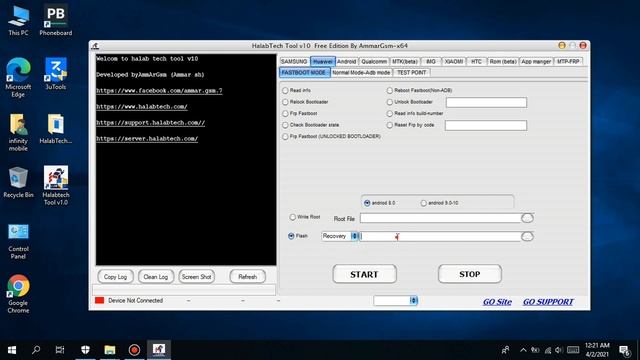Viewport: 640px width, 360px height.
Task: Launch Microsoft Edge desktop shortcut
Action: click(18, 78)
